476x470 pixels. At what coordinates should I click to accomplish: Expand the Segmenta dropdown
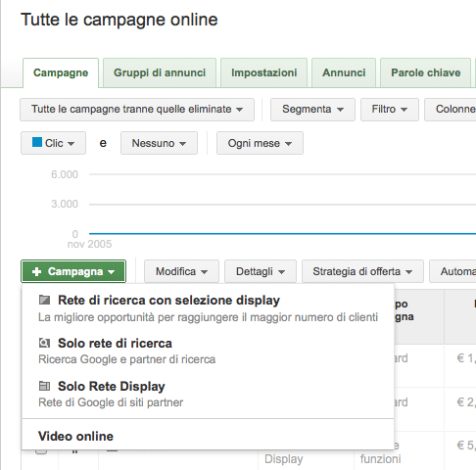pyautogui.click(x=312, y=110)
